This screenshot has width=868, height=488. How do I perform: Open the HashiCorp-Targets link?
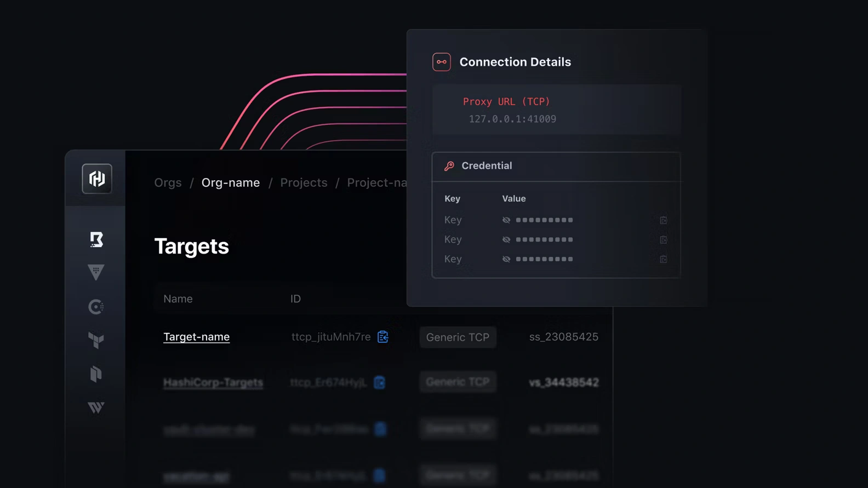213,382
